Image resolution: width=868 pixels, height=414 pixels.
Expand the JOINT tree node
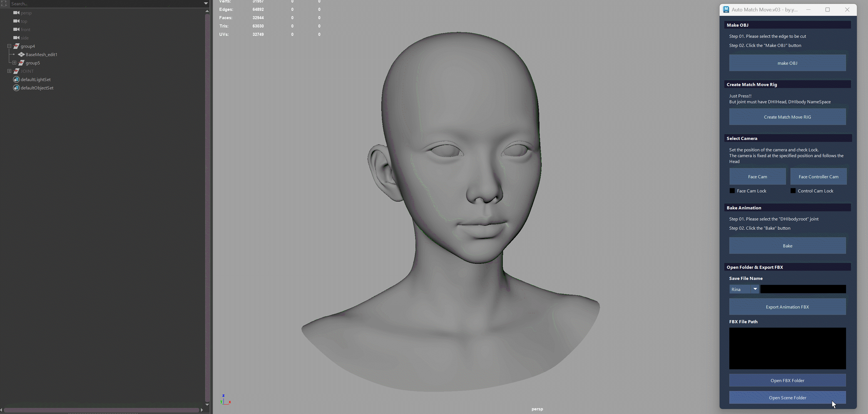tap(9, 71)
